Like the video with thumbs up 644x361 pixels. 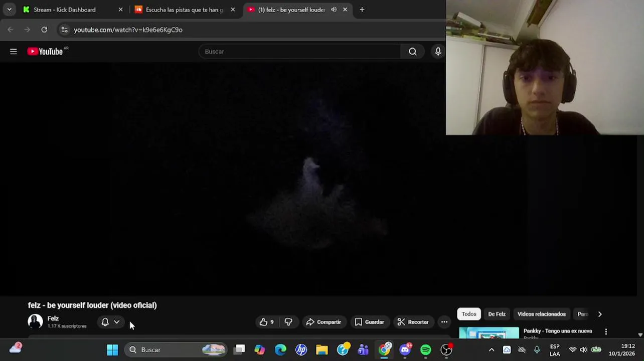click(266, 322)
